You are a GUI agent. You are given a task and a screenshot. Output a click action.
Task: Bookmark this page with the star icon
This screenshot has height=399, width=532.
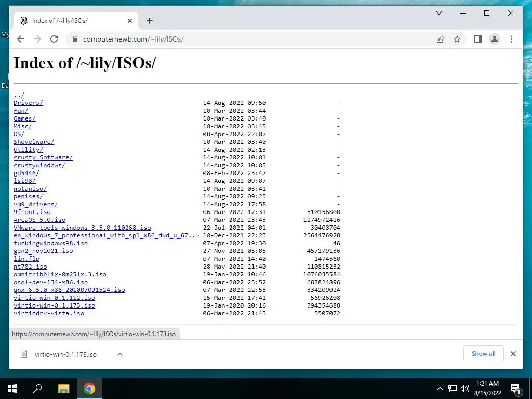457,39
